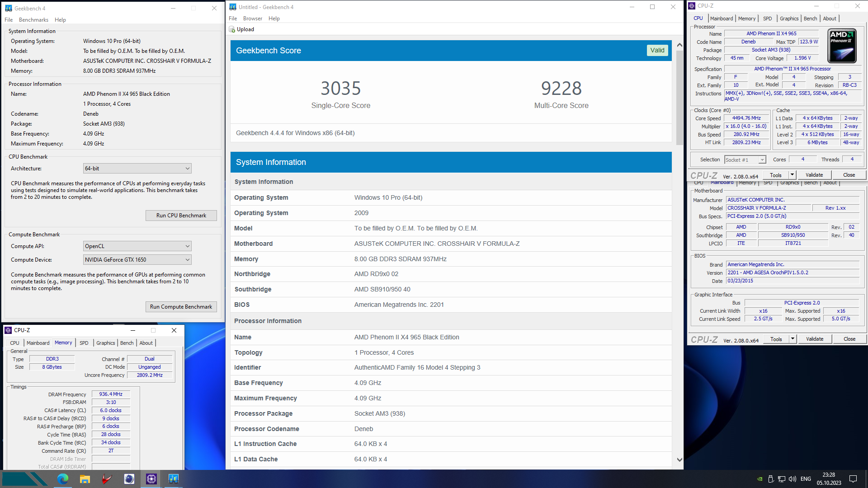This screenshot has width=868, height=488.
Task: Switch to the SPD tab in the Memory CPU-Z window
Action: pyautogui.click(x=84, y=343)
